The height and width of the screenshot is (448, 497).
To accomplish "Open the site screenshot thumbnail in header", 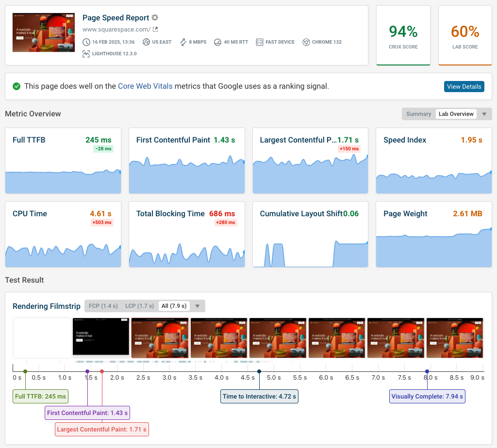I will click(x=44, y=32).
